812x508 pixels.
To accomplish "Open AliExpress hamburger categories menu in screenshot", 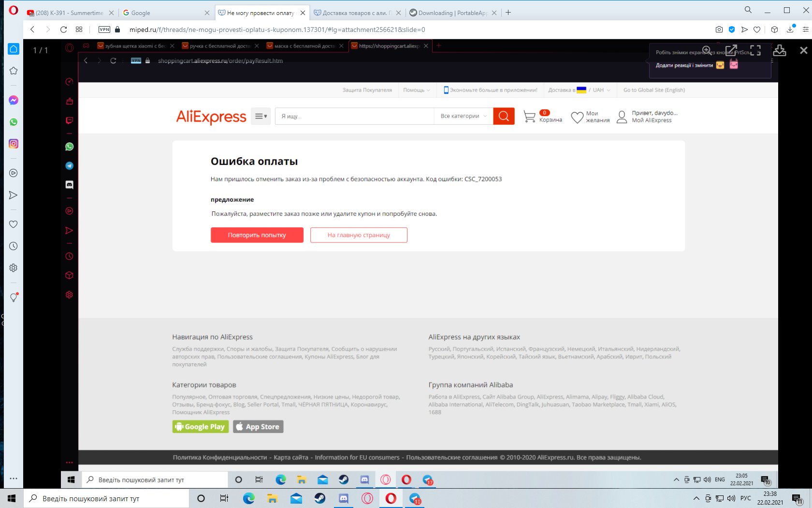I will tap(261, 116).
